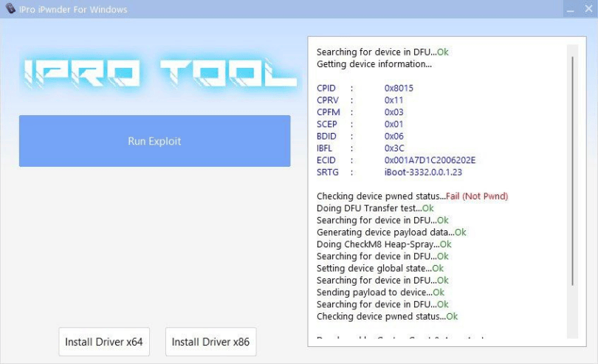
Task: Select the SRTG value iBoot-3332.0.0.1.23
Action: tap(423, 172)
